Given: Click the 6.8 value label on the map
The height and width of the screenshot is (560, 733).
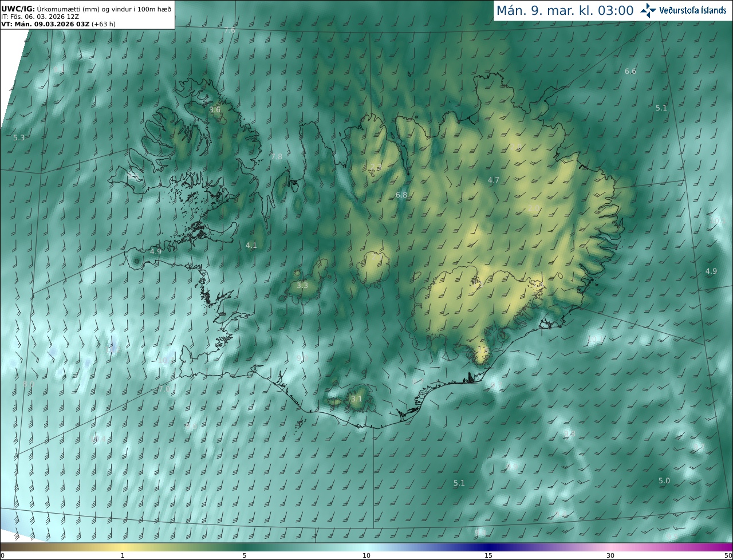Looking at the screenshot, I should [401, 195].
